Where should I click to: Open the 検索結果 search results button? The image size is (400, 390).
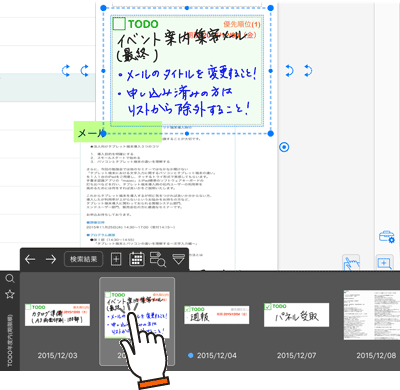(83, 259)
